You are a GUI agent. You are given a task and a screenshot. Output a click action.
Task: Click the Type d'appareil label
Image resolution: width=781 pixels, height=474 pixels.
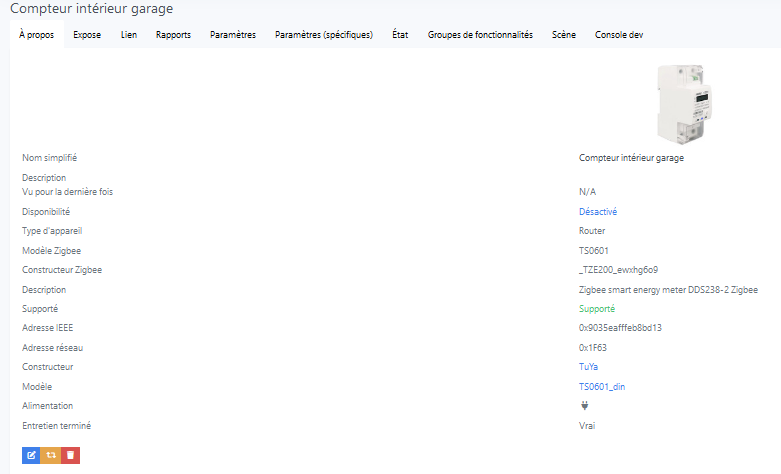pyautogui.click(x=52, y=231)
